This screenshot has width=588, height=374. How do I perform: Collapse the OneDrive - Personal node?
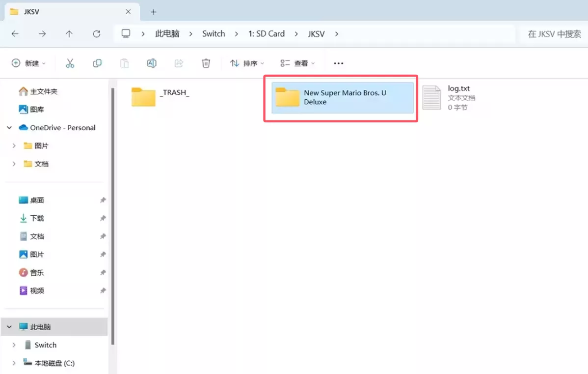click(9, 128)
